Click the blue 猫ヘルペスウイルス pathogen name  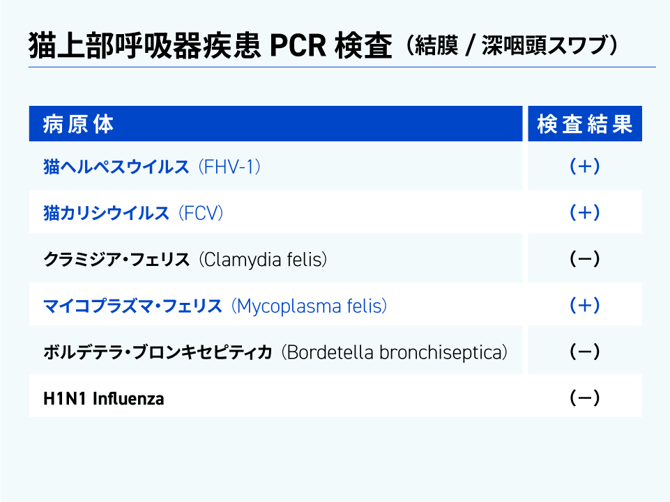[x=116, y=167]
